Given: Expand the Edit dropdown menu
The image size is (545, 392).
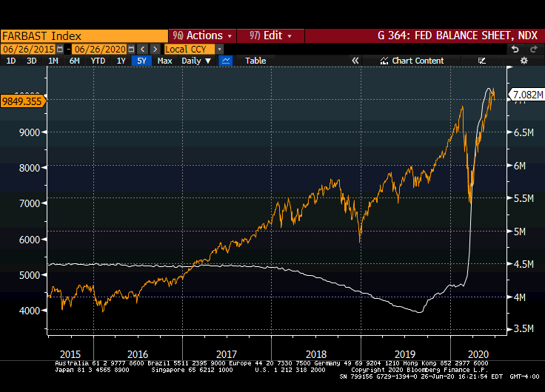Looking at the screenshot, I should (271, 36).
